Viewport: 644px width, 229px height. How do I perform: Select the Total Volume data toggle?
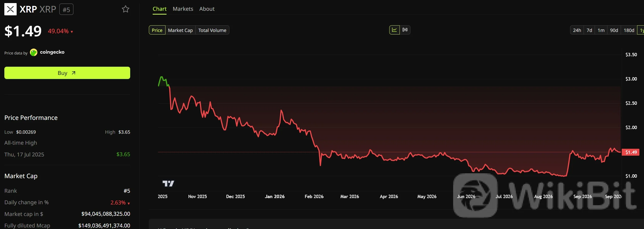point(212,30)
